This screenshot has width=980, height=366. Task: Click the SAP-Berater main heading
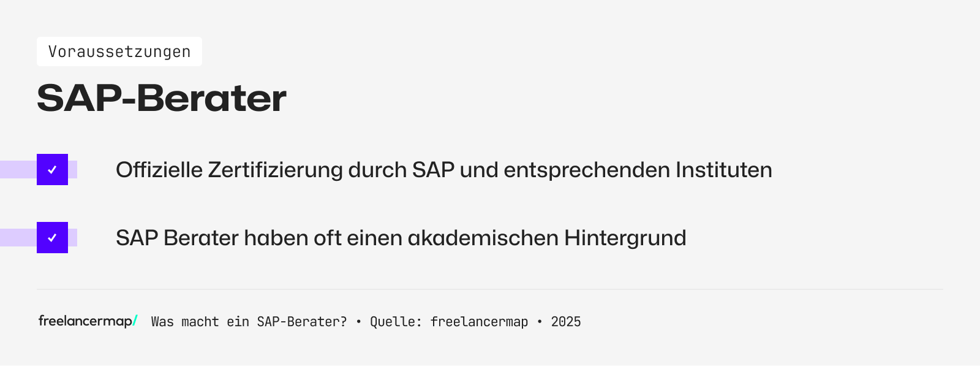click(162, 98)
